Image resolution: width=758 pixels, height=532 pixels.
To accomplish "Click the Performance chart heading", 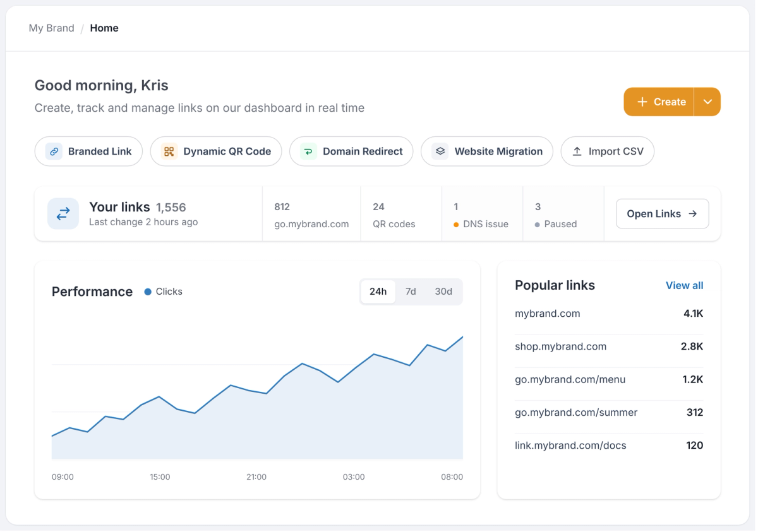I will pyautogui.click(x=92, y=292).
